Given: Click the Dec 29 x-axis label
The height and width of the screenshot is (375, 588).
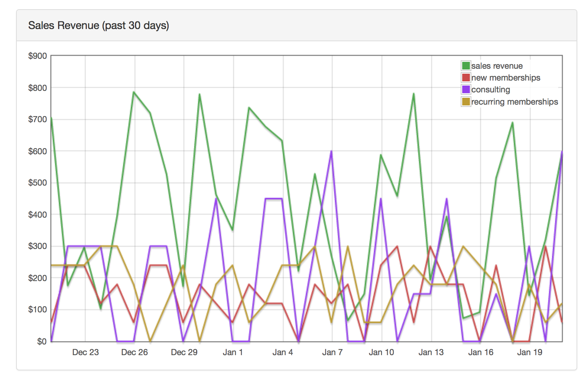Looking at the screenshot, I should pos(184,352).
